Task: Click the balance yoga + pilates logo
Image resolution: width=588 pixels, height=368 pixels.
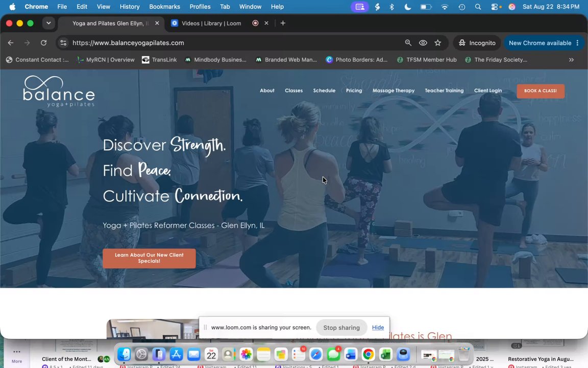Action: (59, 91)
